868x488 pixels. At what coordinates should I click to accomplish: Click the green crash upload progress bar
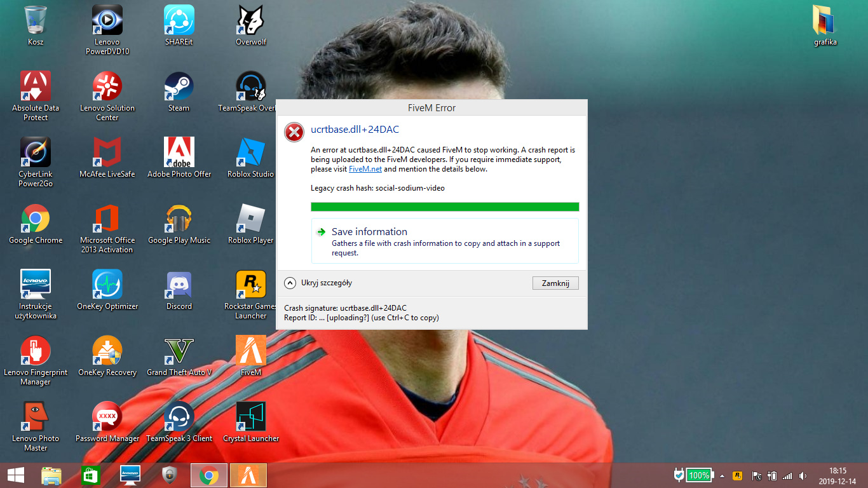(445, 207)
